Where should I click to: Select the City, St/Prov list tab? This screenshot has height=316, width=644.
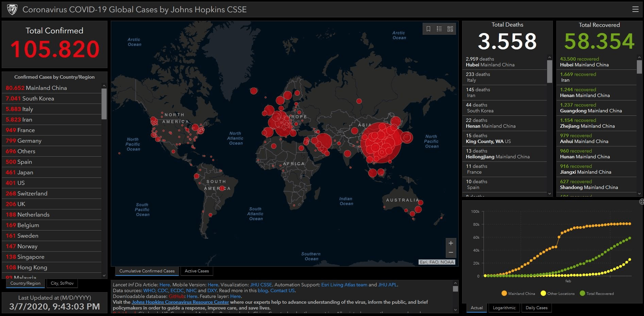click(62, 283)
